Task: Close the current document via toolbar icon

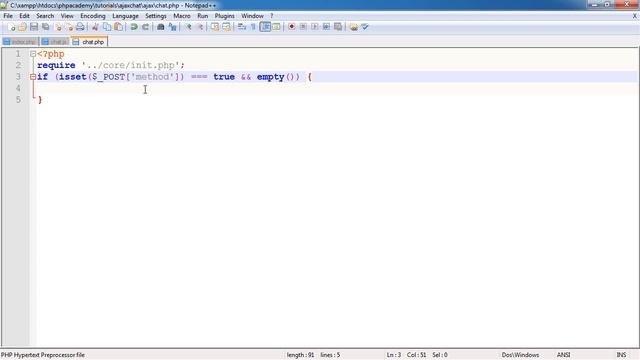Action: [58, 27]
